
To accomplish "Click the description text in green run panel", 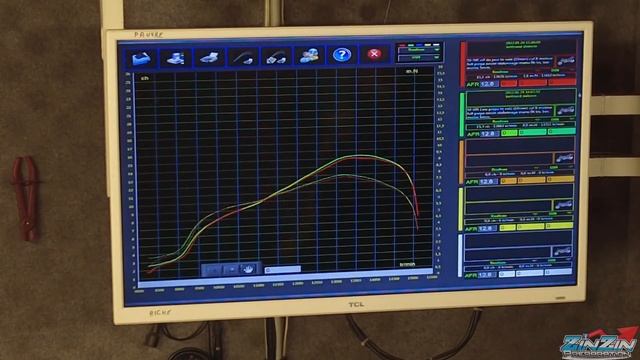I will (x=510, y=111).
